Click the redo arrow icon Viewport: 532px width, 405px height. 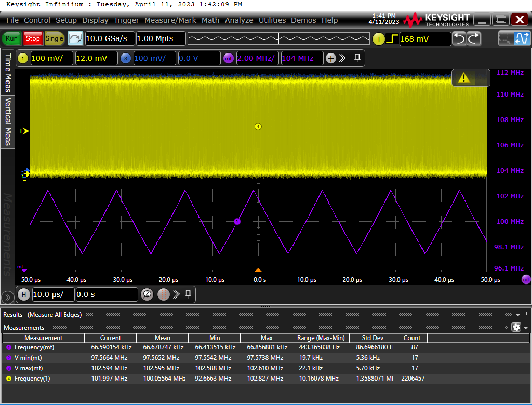coord(474,38)
